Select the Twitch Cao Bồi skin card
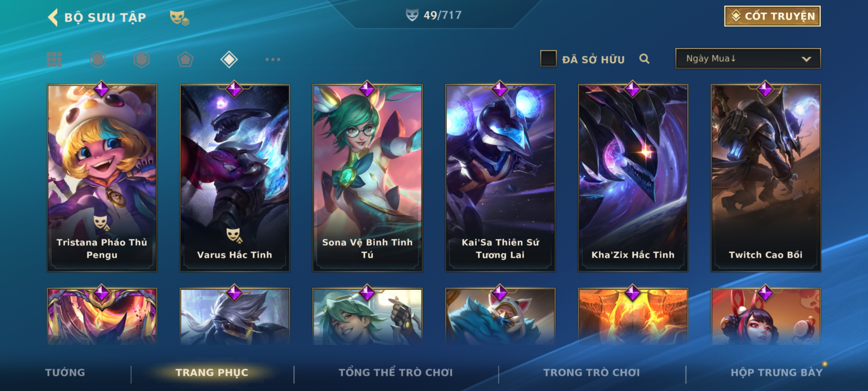This screenshot has width=868, height=391. click(766, 178)
